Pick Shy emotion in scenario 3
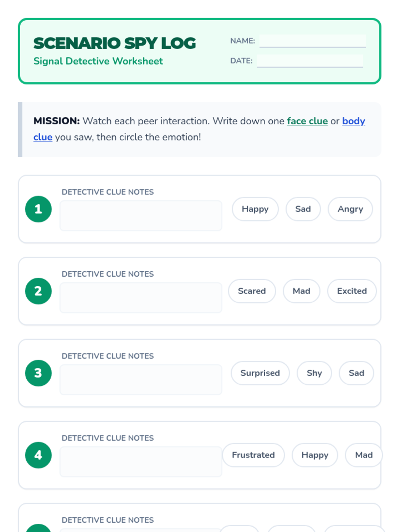This screenshot has width=399, height=532. [x=314, y=373]
